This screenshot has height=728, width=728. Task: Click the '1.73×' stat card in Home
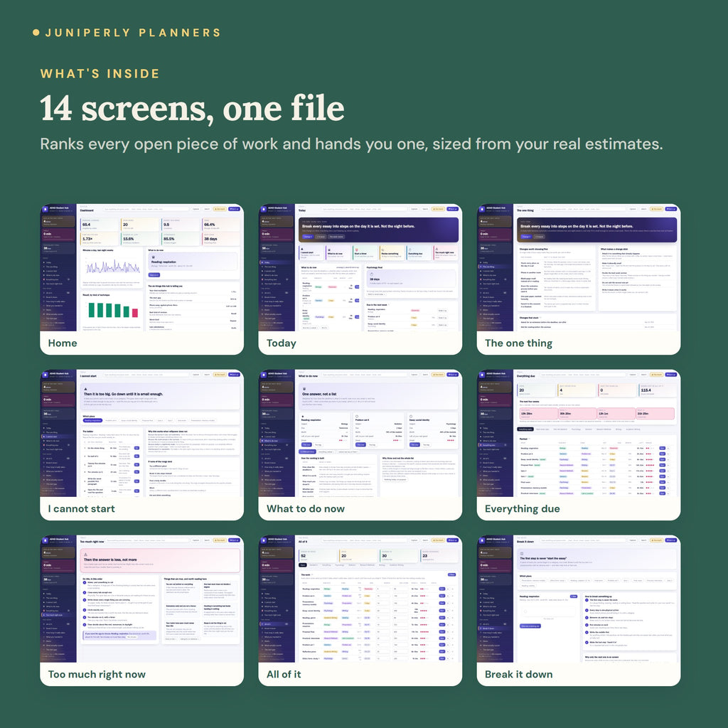[100, 239]
